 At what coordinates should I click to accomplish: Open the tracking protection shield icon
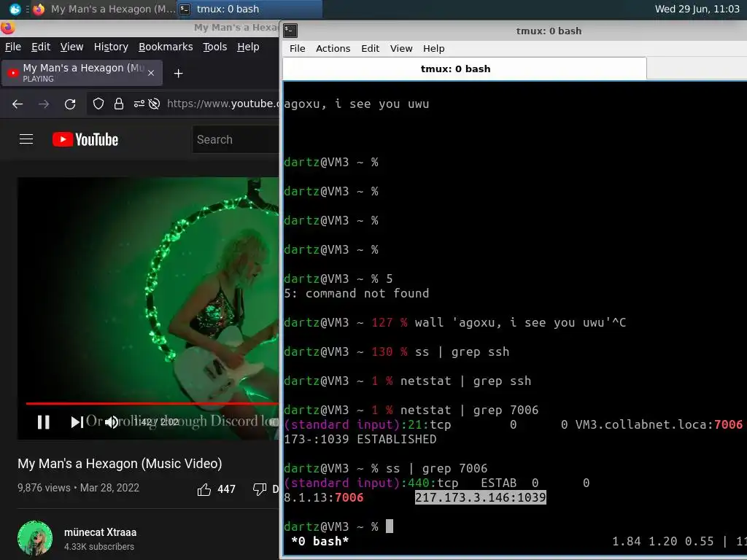[x=98, y=104]
